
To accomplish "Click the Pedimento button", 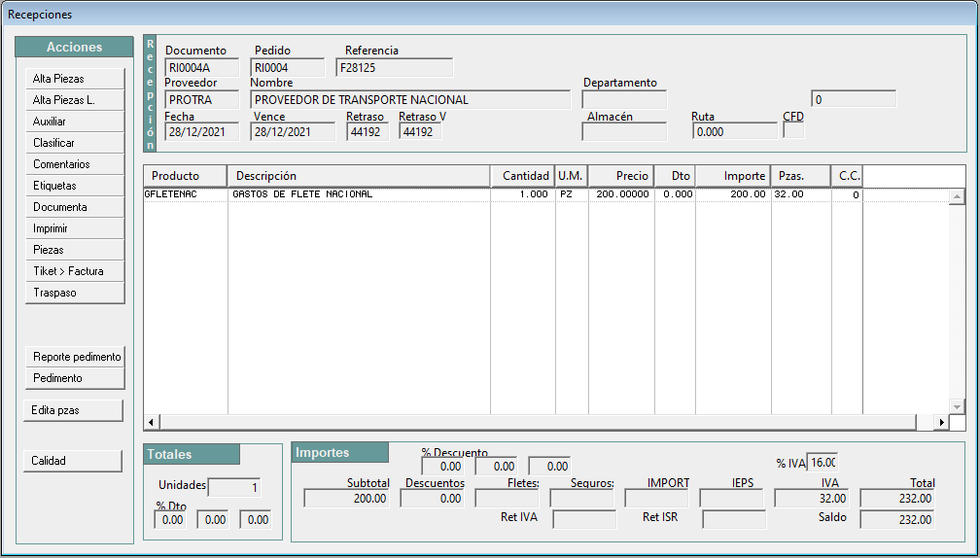I will (x=75, y=378).
